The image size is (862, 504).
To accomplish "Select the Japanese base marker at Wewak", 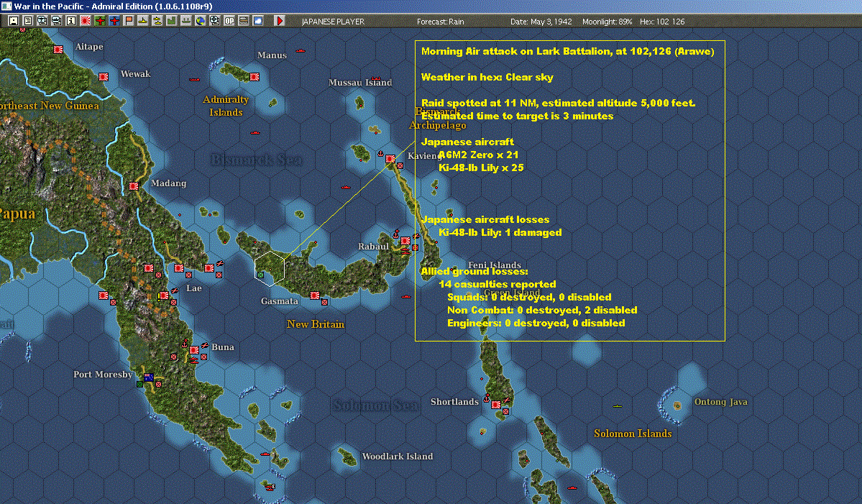I will [x=104, y=77].
